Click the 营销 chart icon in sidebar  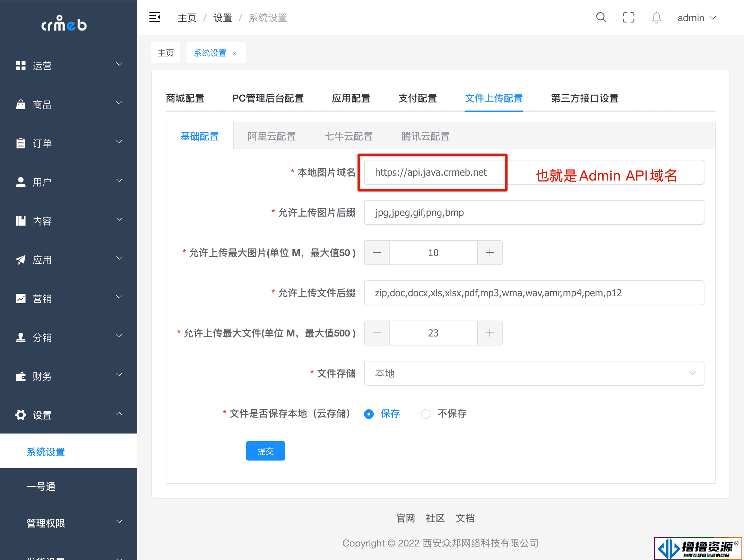coord(21,298)
